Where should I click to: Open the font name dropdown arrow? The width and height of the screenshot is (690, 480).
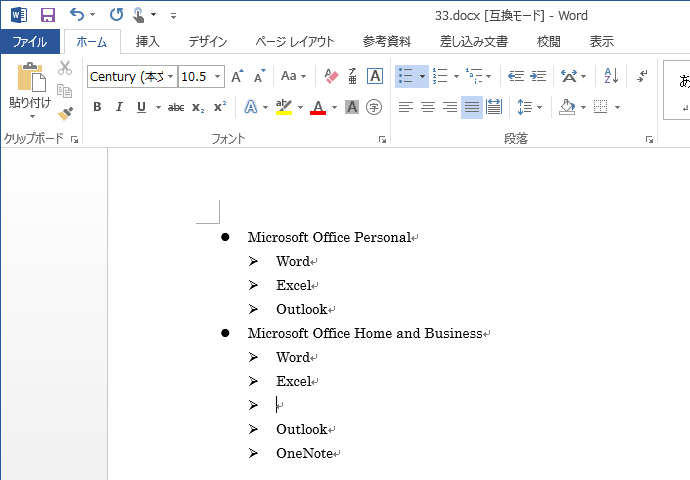171,77
